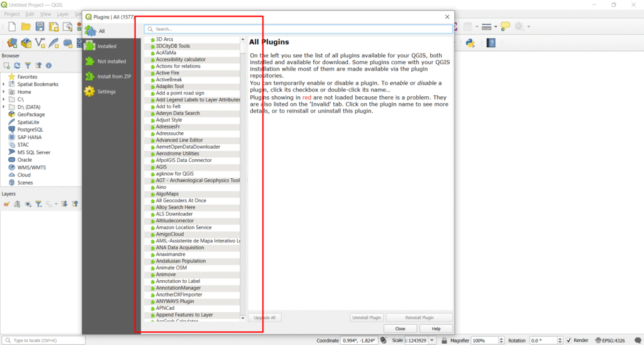Add a new group in Layers panel
The height and width of the screenshot is (345, 644).
pyautogui.click(x=17, y=204)
